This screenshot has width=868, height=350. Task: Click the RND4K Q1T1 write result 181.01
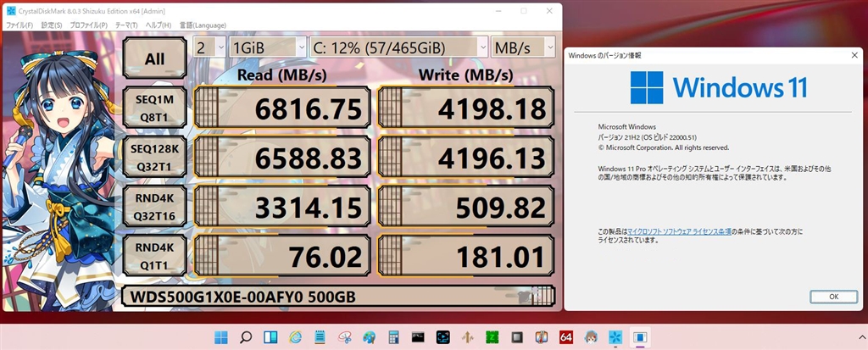click(466, 256)
